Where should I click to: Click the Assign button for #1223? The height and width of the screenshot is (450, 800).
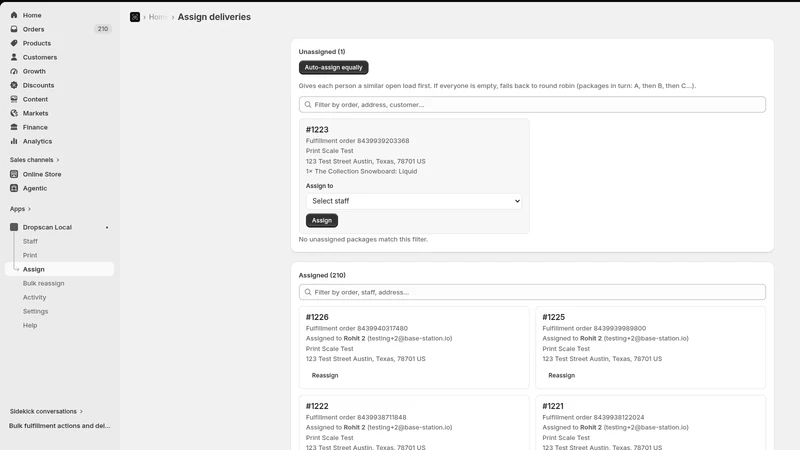tap(322, 220)
